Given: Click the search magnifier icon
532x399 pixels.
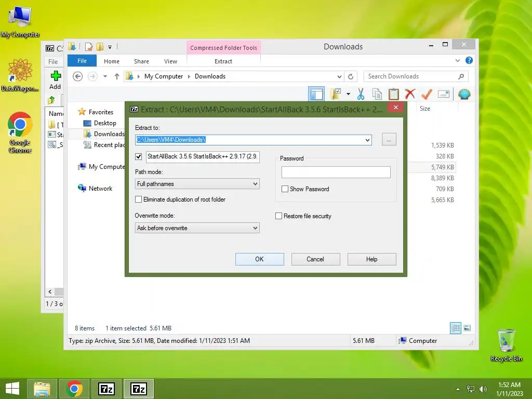Looking at the screenshot, I should (x=461, y=76).
